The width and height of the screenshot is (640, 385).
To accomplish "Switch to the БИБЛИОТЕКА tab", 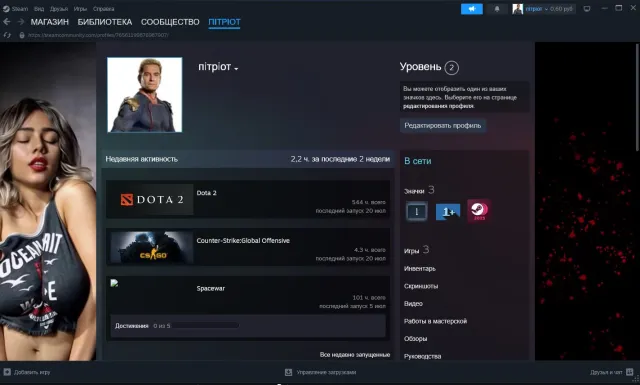I will click(105, 22).
